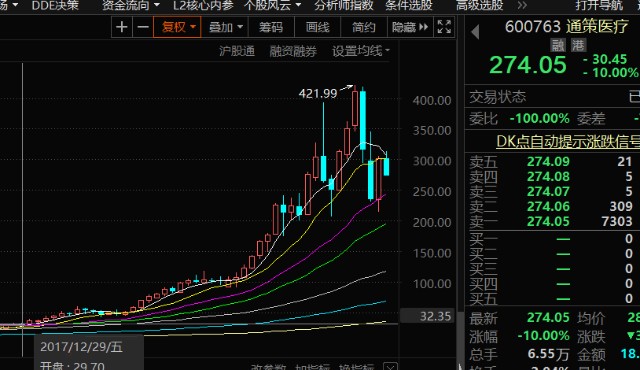Toggle 画线 drawing tools

pyautogui.click(x=318, y=27)
